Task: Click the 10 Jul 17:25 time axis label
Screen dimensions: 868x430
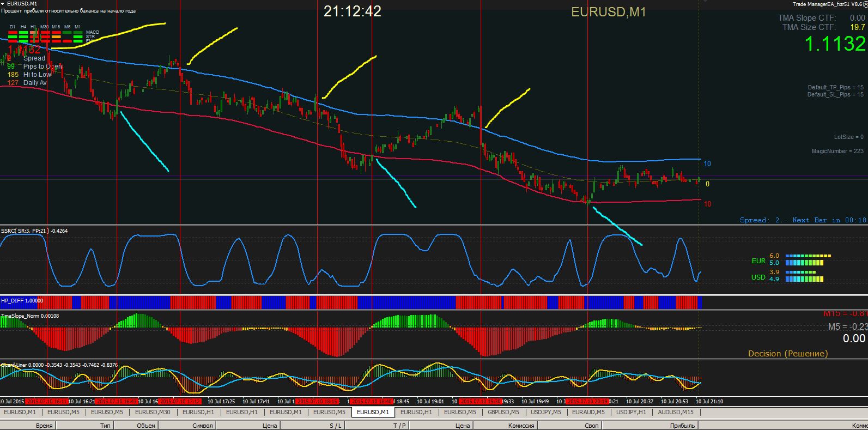Action: point(221,402)
